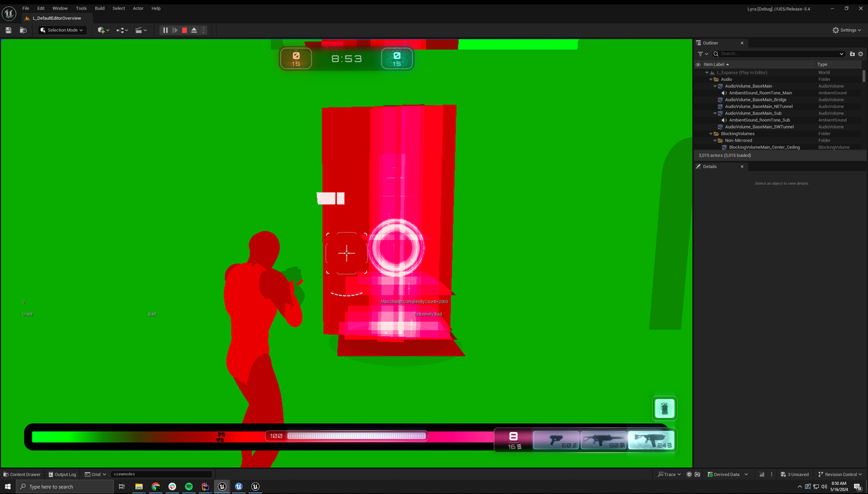Click the Save level icon in toolbar
The height and width of the screenshot is (494, 868).
click(x=9, y=30)
